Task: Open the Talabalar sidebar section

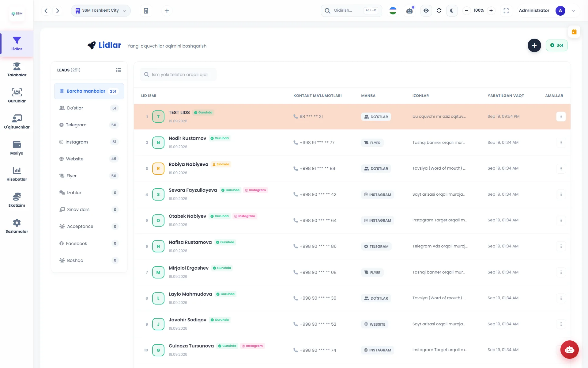Action: [17, 70]
